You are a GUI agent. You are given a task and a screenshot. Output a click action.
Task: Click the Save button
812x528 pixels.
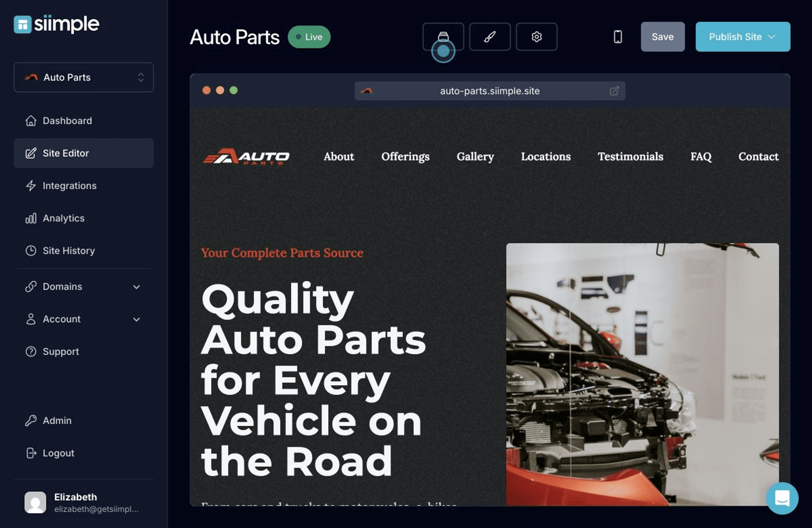(x=662, y=37)
